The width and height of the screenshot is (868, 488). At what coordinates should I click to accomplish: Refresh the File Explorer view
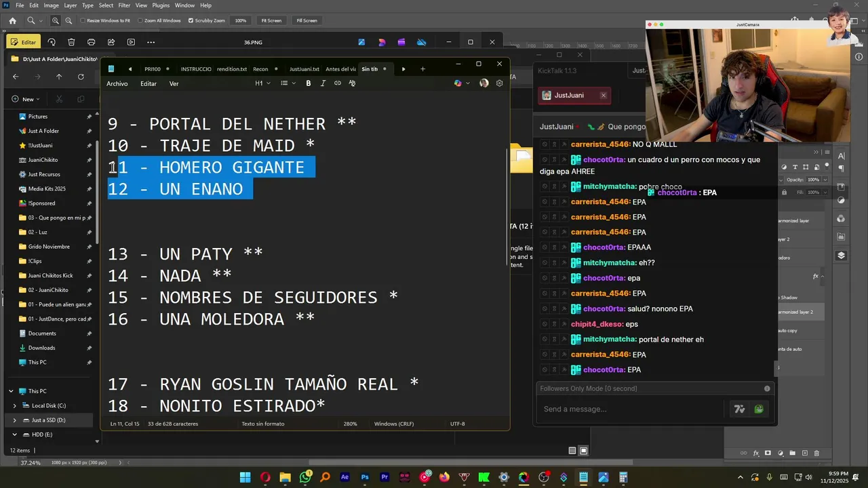click(x=81, y=77)
